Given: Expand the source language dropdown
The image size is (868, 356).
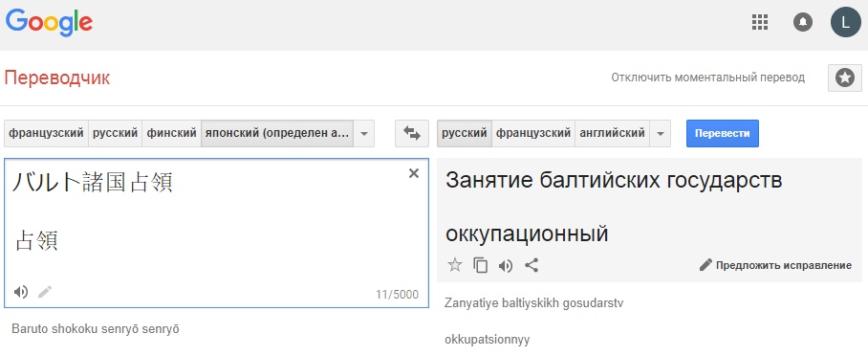Looking at the screenshot, I should pos(363,134).
